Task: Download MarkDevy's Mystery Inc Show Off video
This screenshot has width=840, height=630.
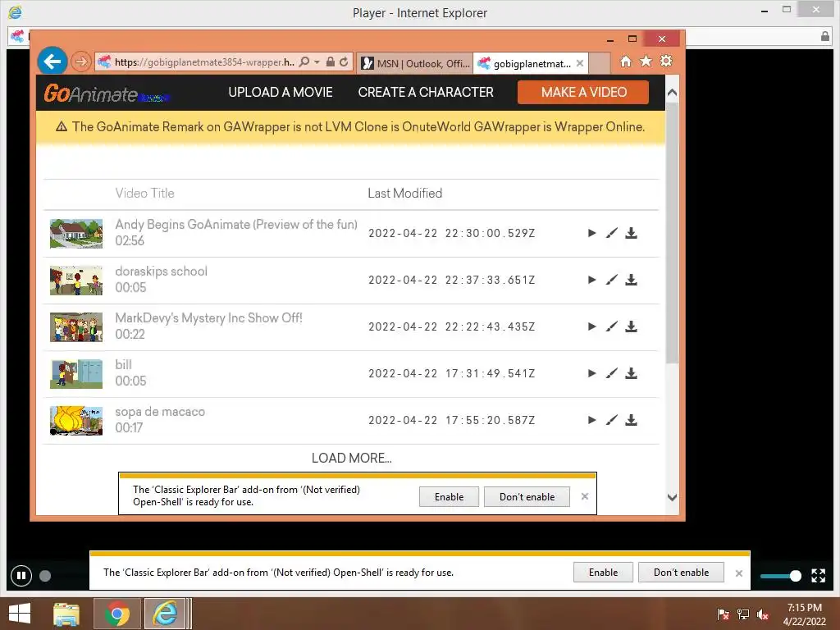Action: pos(632,326)
